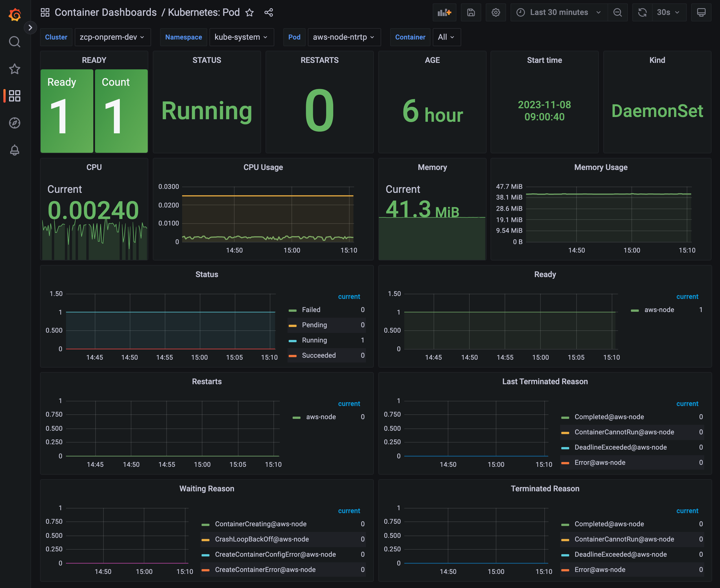Change color of CreateContainerError@aws-node swatch
The height and width of the screenshot is (588, 720).
[206, 570]
